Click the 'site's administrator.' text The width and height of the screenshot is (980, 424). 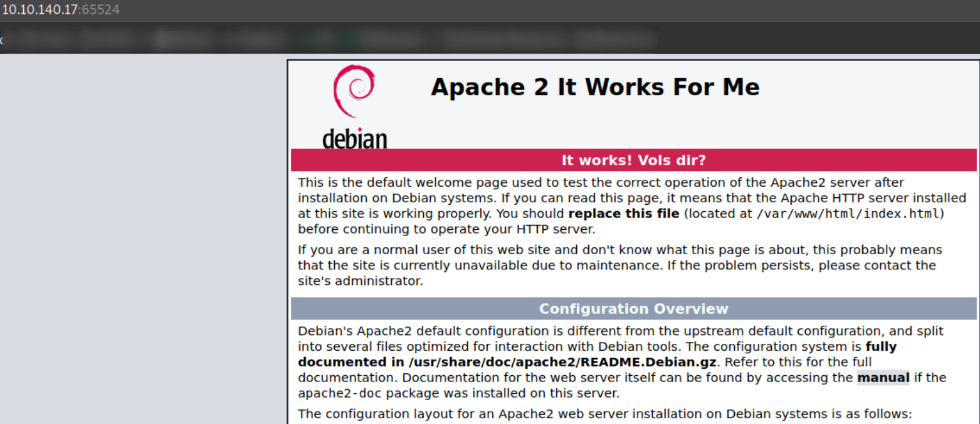click(x=361, y=281)
